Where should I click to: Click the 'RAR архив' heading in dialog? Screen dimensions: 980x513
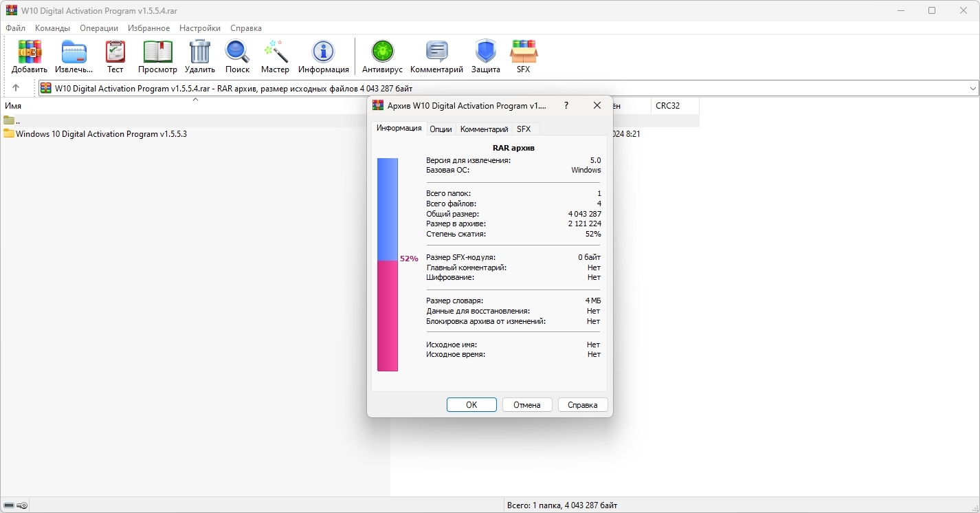pos(513,148)
